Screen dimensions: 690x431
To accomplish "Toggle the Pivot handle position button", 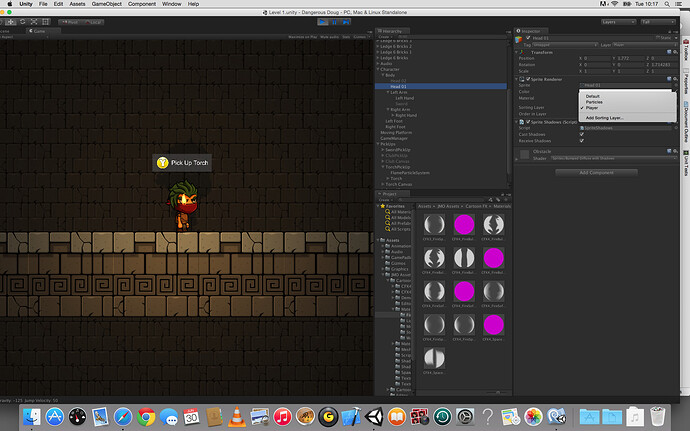I will point(70,22).
